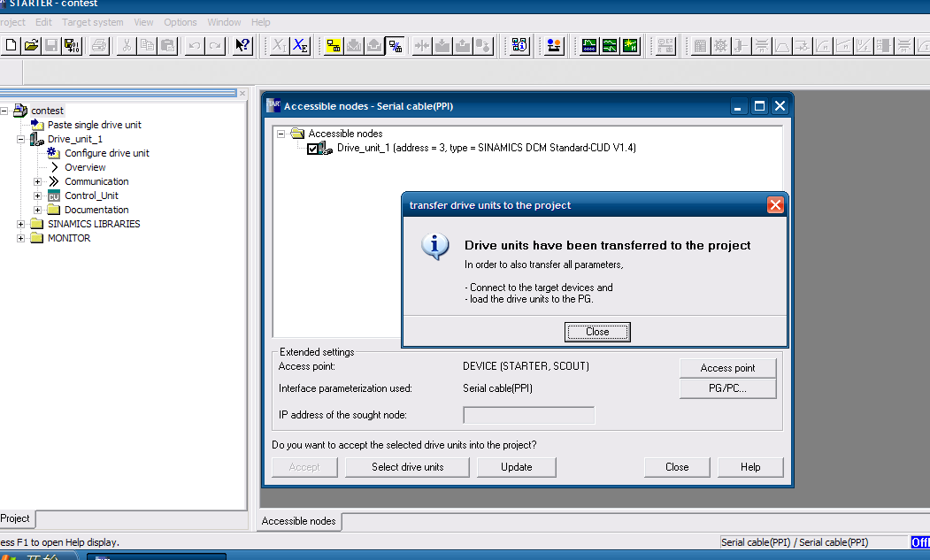Click the PG/PC... button
Image resolution: width=930 pixels, height=560 pixels.
727,388
